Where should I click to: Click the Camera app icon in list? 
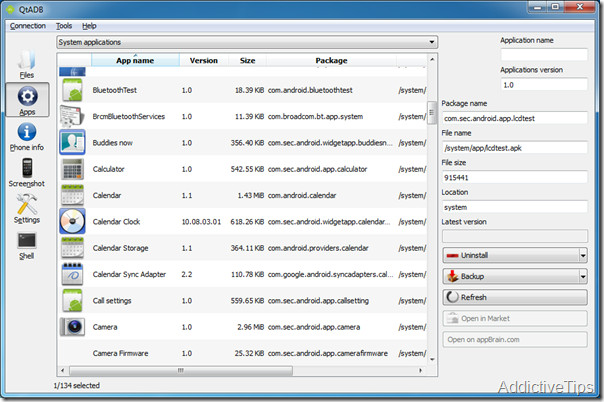72,327
